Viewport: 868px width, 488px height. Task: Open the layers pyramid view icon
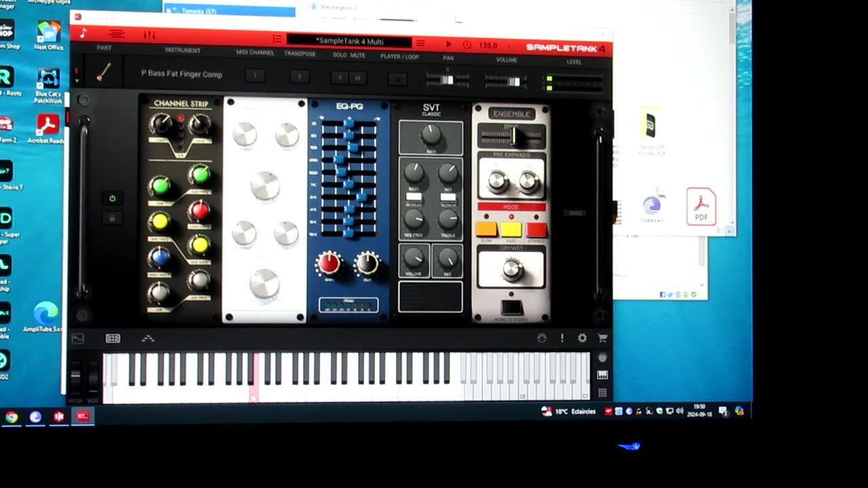click(148, 338)
